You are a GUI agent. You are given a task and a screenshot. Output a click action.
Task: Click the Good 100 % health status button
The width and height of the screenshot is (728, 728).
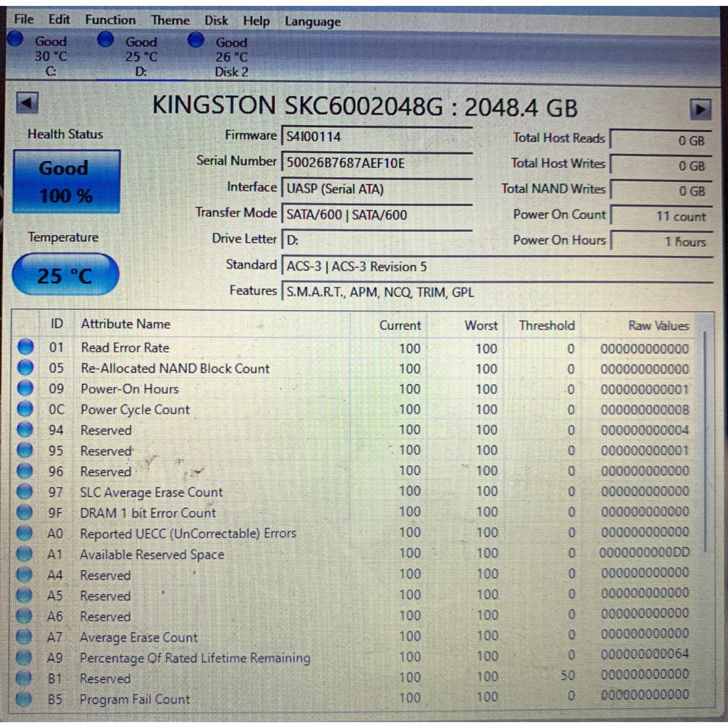point(66,181)
